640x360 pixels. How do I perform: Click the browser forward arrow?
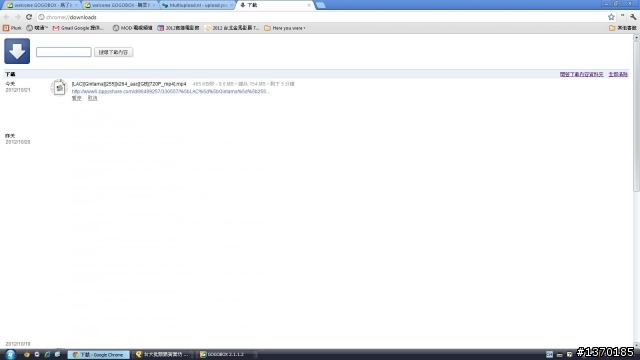pyautogui.click(x=18, y=17)
